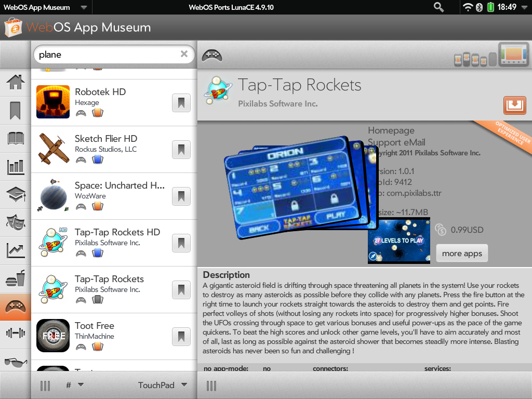Screen dimensions: 532x399
Task: Select the theater masks entertainment category
Action: pos(15,222)
